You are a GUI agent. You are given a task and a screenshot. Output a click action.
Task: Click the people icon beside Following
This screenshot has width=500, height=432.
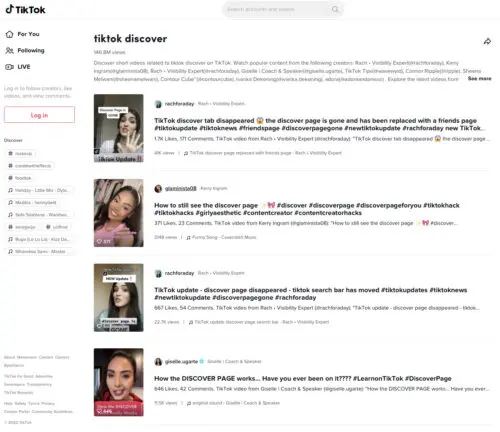pyautogui.click(x=9, y=50)
